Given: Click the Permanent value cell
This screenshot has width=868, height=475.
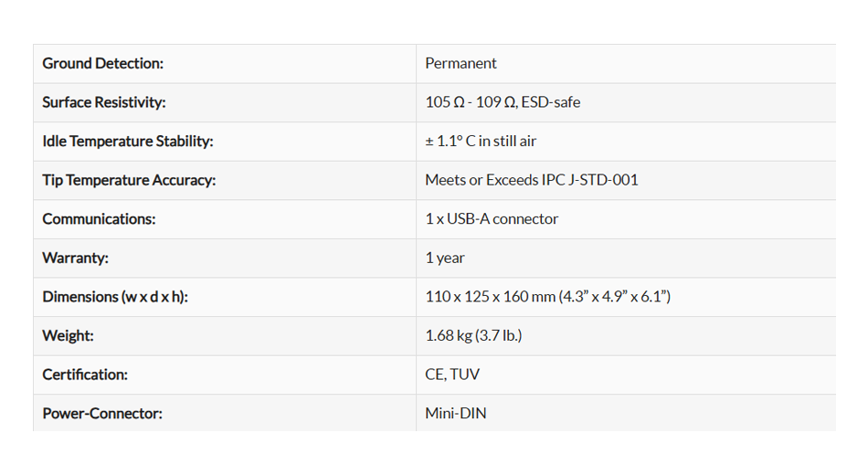Looking at the screenshot, I should (x=460, y=64).
